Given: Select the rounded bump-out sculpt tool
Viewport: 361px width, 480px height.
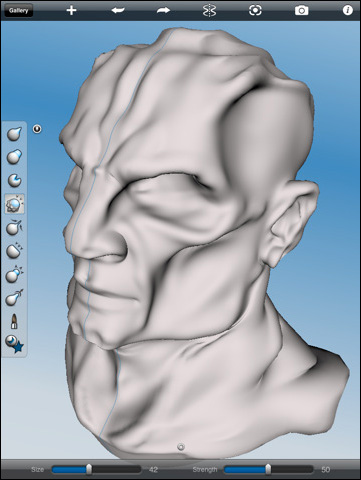Looking at the screenshot, I should point(14,157).
